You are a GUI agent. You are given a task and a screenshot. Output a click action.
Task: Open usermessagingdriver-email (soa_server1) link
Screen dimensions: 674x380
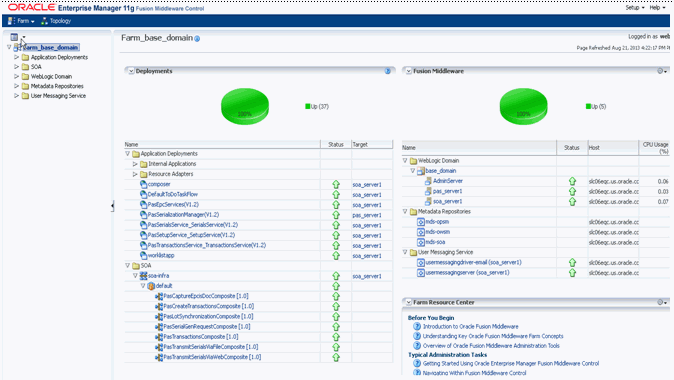click(473, 262)
